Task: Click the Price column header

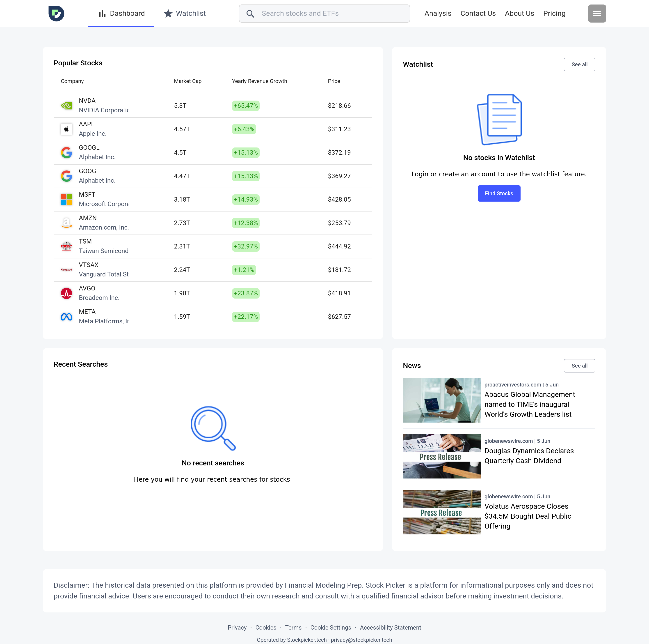Action: (x=334, y=81)
